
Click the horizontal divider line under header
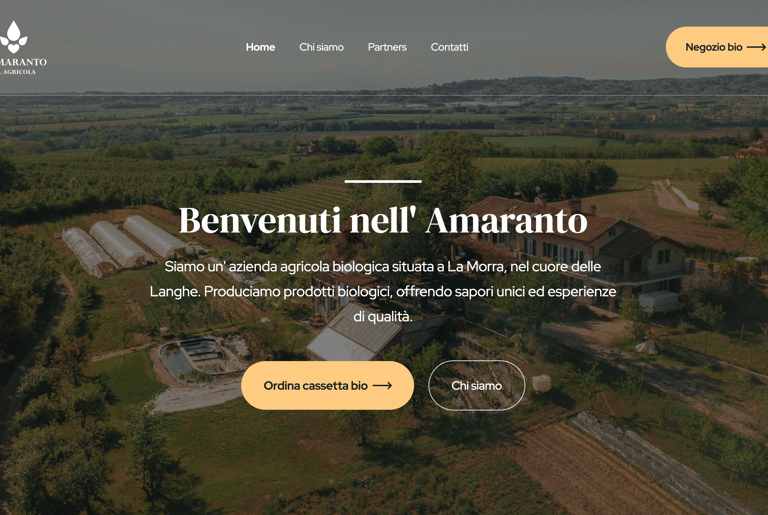point(384,95)
